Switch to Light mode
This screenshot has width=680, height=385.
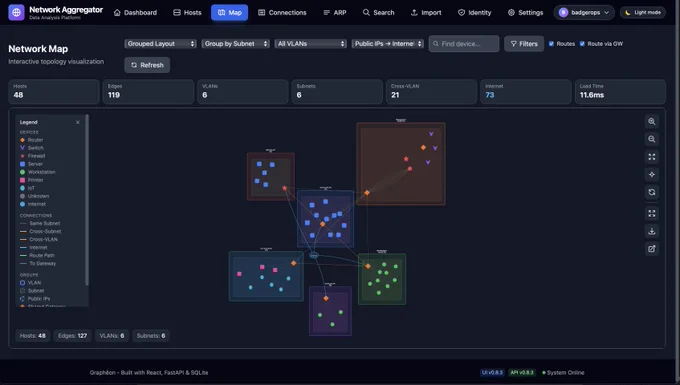pyautogui.click(x=643, y=13)
